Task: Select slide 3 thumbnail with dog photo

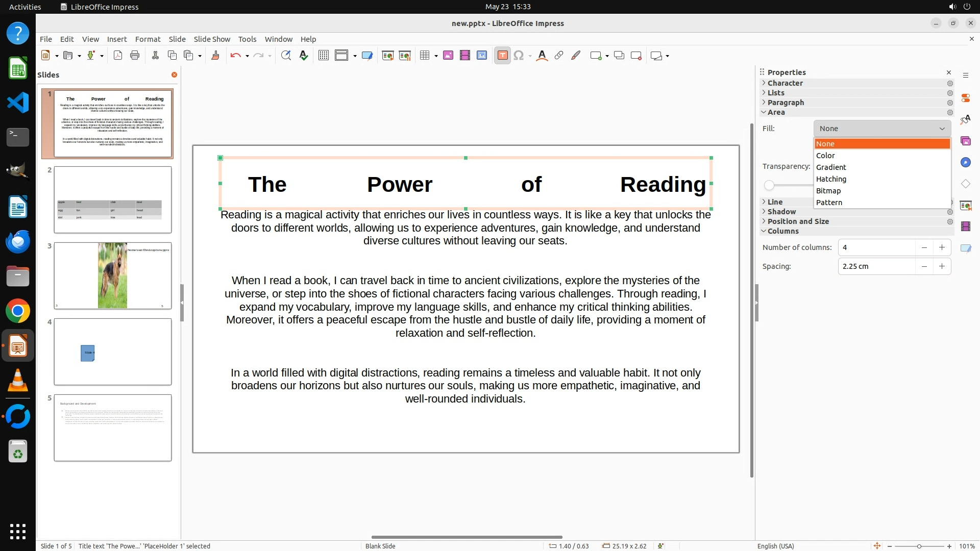Action: 113,275
